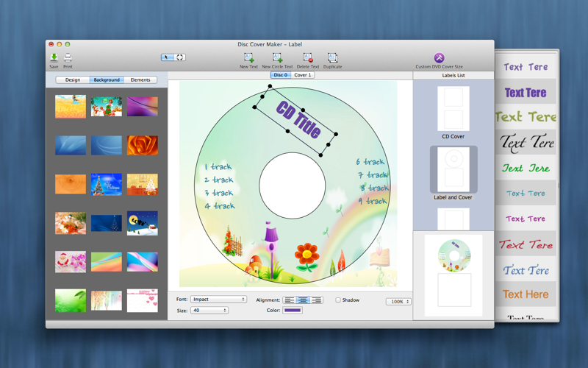
Task: Open Custom DVD Cover Size tool
Action: pyautogui.click(x=439, y=57)
